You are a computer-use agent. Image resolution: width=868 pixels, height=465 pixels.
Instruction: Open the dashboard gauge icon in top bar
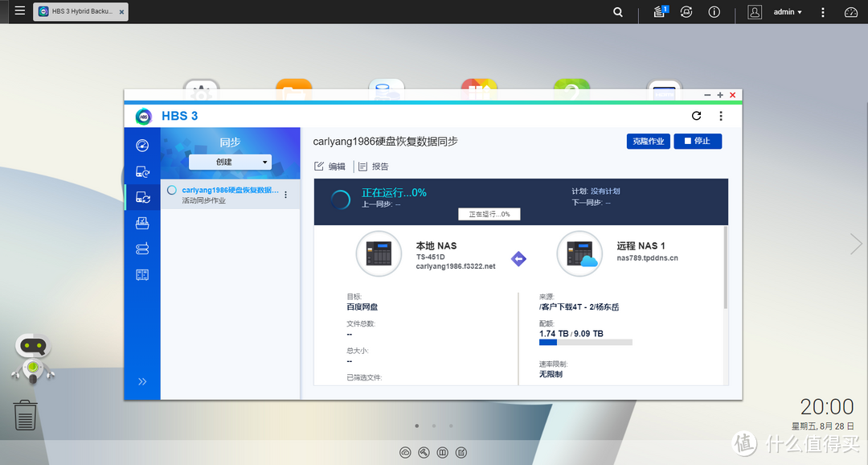coord(851,11)
